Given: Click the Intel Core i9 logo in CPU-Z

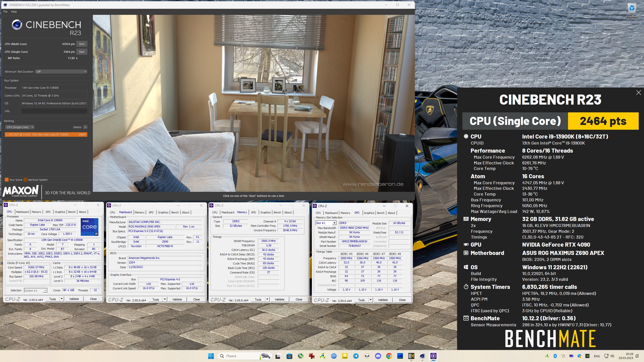Looking at the screenshot, I should point(90,227).
